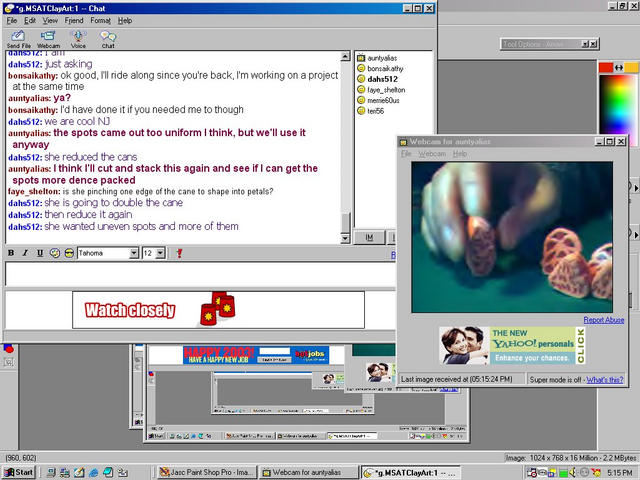Open the Friend menu

click(74, 20)
